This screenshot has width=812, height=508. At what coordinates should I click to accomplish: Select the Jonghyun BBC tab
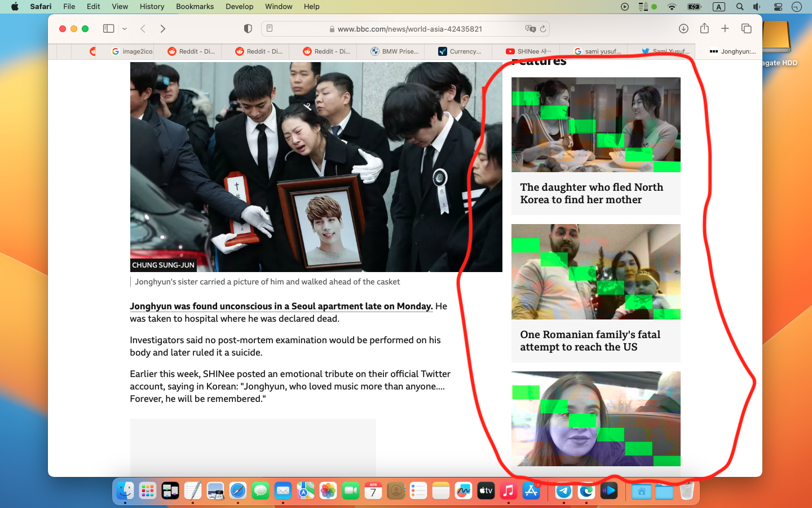(732, 51)
